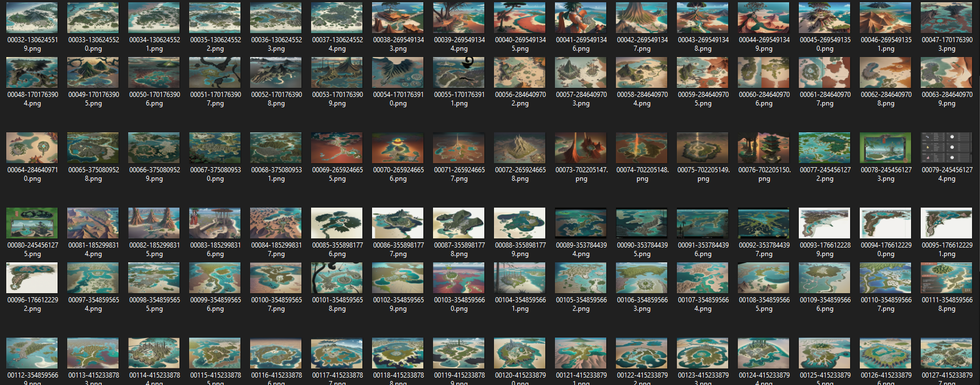
Task: Select the label 00108-3548595665.png
Action: (x=764, y=305)
